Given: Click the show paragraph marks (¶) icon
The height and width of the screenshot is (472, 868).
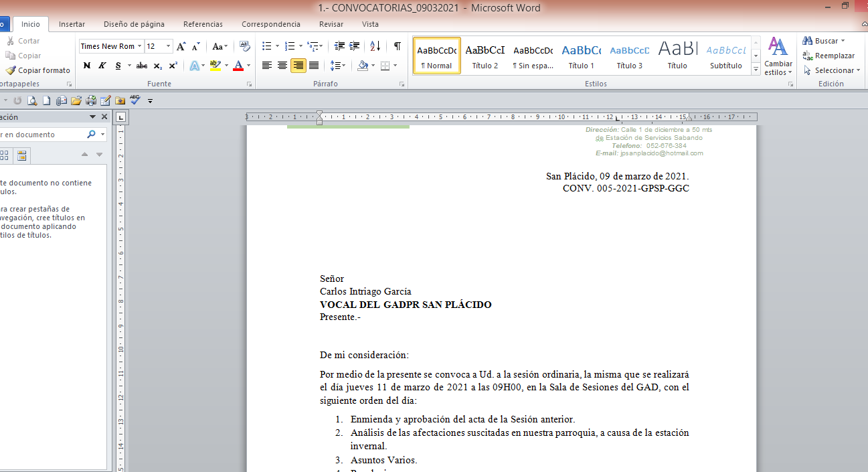Looking at the screenshot, I should coord(398,46).
